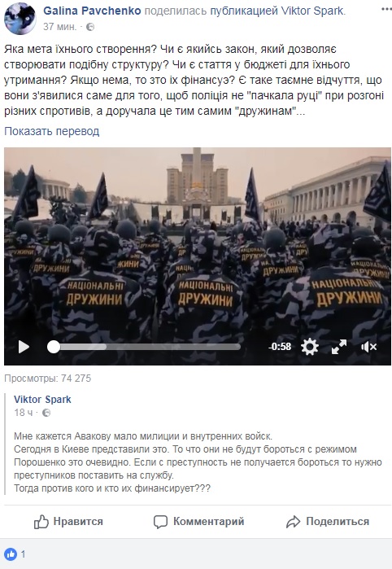Screen dimensions: 392x569
Task: Click the Комментарий button
Action: pyautogui.click(x=198, y=522)
